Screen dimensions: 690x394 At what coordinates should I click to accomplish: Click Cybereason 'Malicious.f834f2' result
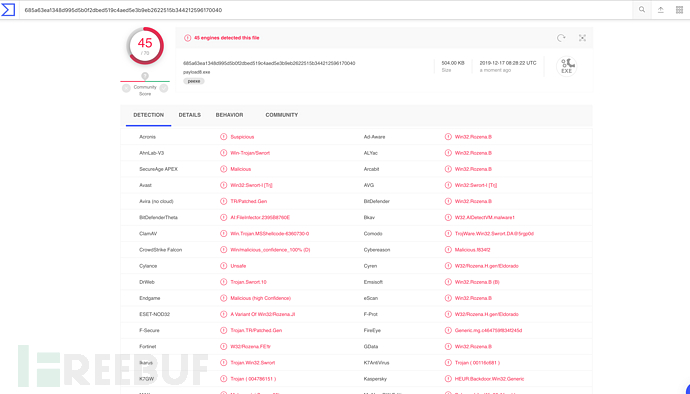(x=473, y=250)
